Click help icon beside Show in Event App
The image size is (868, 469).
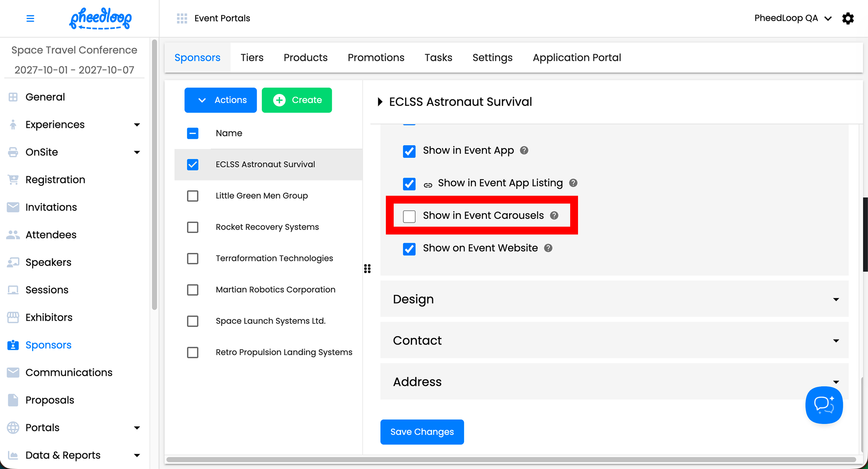pos(524,150)
